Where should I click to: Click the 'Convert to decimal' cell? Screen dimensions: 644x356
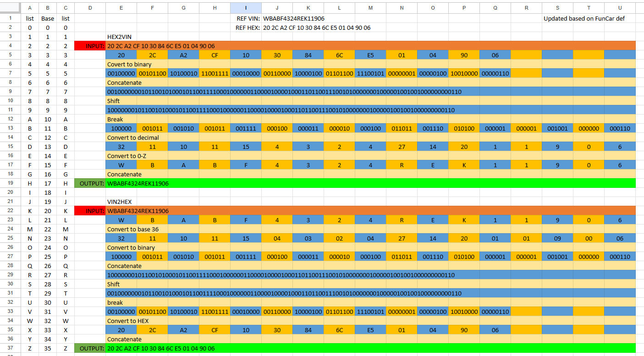tap(132, 137)
